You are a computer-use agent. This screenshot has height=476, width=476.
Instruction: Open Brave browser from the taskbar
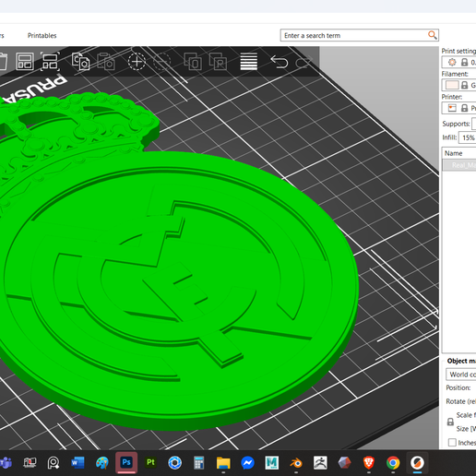(369, 462)
